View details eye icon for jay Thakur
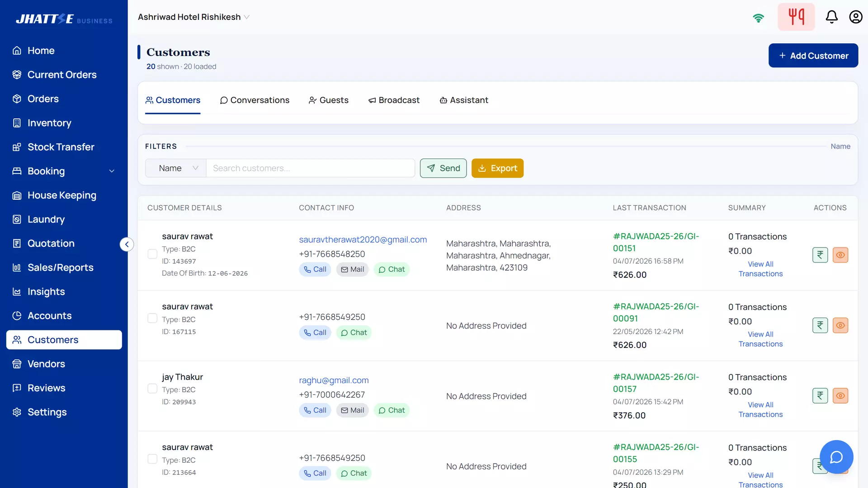The image size is (868, 488). click(840, 396)
